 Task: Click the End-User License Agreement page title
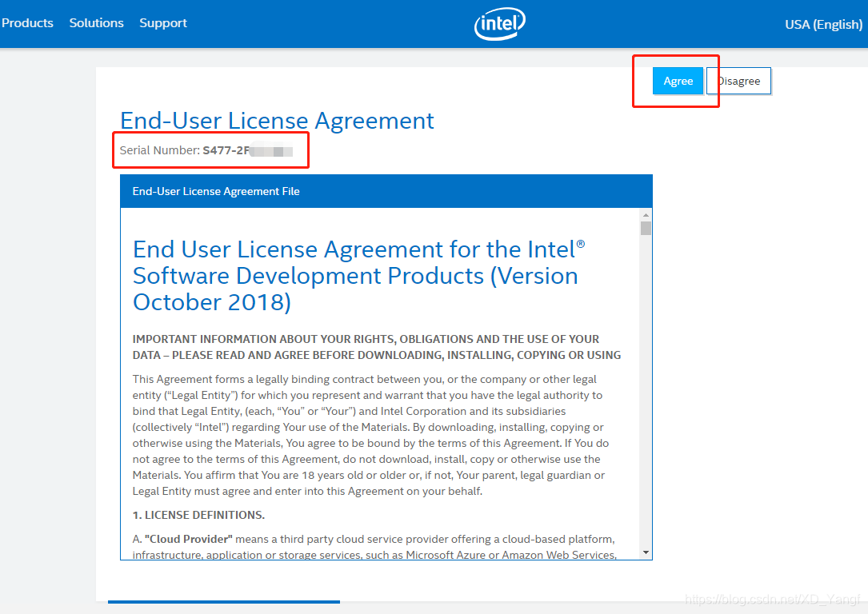pyautogui.click(x=277, y=121)
